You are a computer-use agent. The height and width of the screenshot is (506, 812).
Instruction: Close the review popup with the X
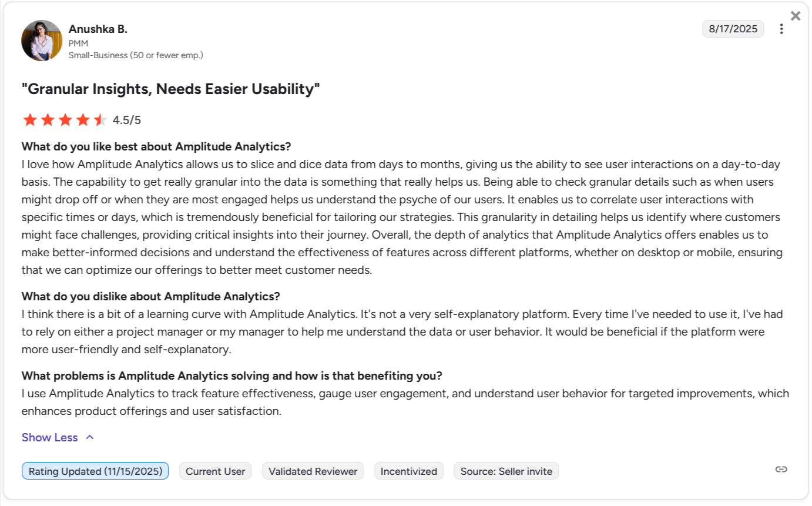(796, 16)
